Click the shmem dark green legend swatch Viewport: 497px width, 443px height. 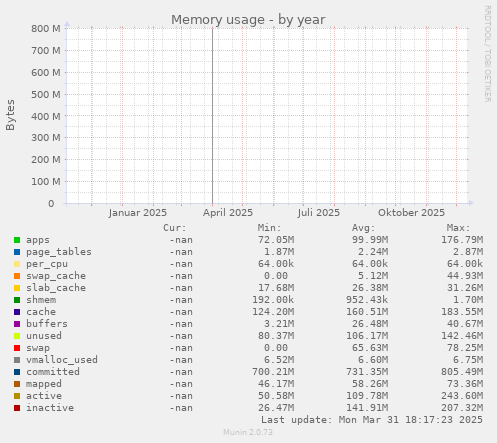click(17, 300)
